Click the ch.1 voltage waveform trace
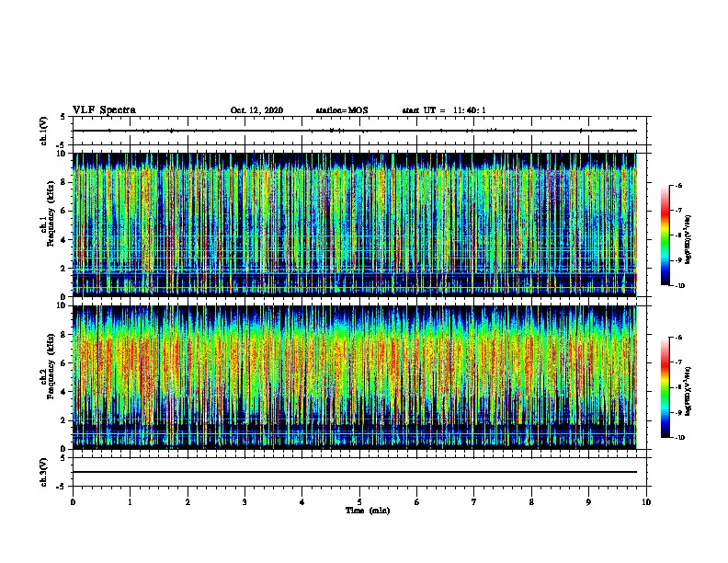The image size is (728, 563). click(355, 131)
